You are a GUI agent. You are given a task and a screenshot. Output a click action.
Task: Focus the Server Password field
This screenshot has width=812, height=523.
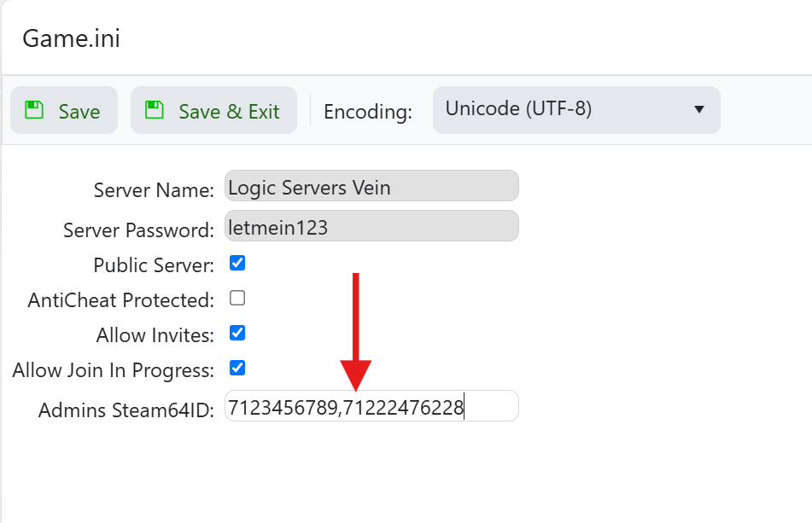pyautogui.click(x=371, y=226)
